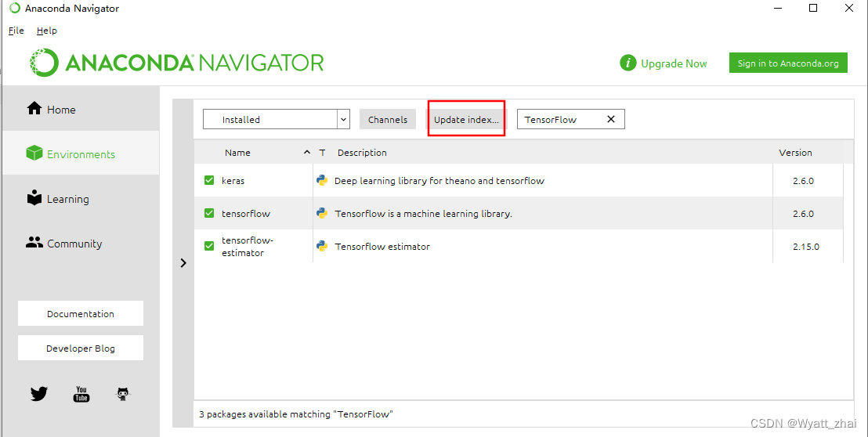Uncheck the tensorflow package checkbox

(x=209, y=213)
